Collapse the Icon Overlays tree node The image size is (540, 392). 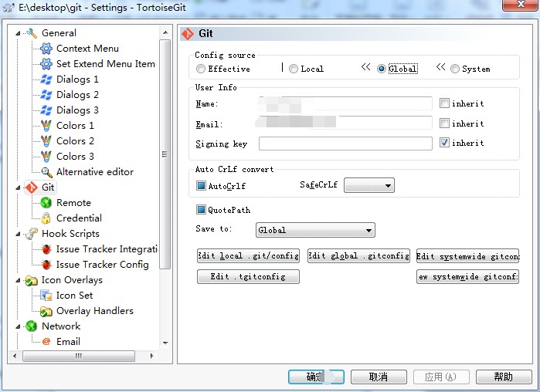pyautogui.click(x=19, y=281)
